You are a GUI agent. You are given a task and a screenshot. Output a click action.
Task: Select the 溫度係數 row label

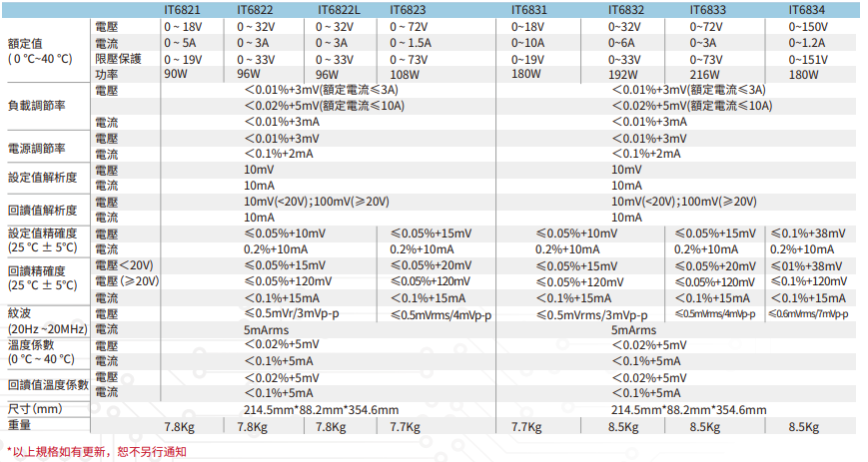(x=31, y=345)
